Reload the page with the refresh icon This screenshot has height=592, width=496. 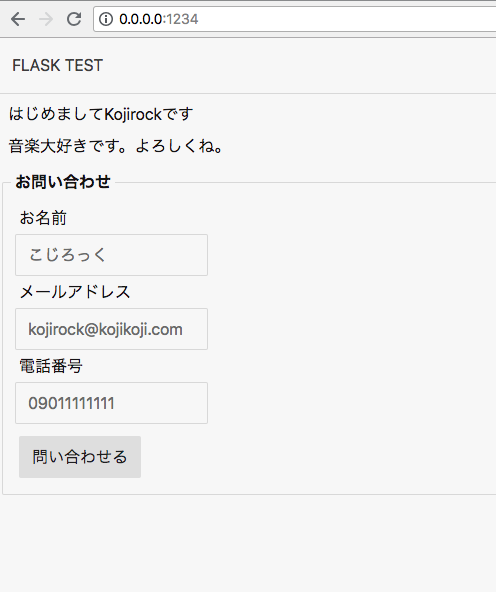[x=74, y=19]
